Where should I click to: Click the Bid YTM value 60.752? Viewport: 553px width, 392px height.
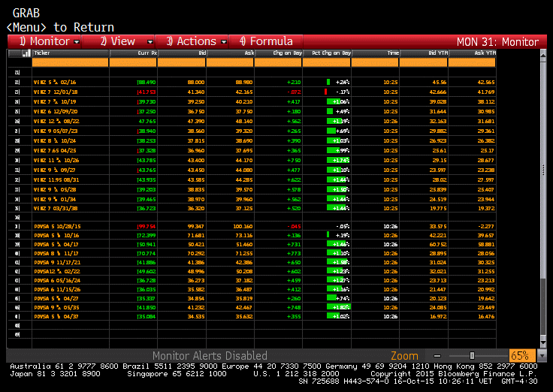pyautogui.click(x=438, y=244)
